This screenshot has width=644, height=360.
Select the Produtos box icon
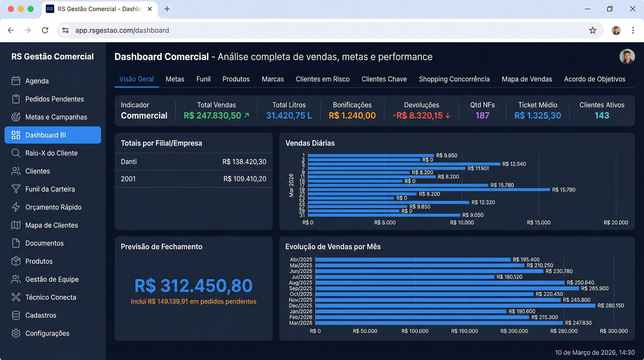click(x=16, y=261)
